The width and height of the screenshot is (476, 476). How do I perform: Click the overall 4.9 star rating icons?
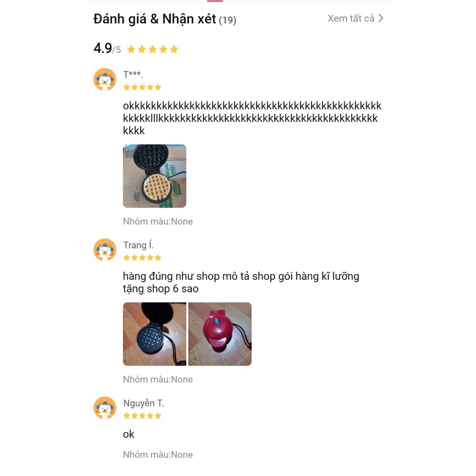[152, 49]
